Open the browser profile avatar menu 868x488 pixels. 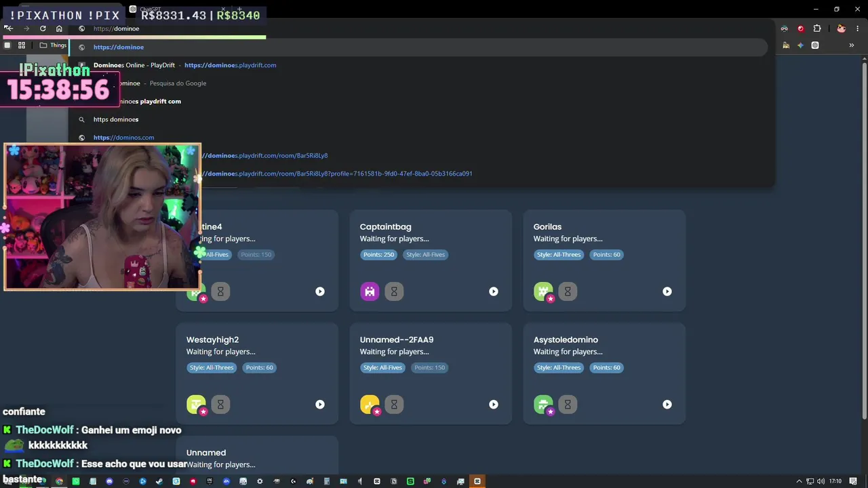coord(841,28)
